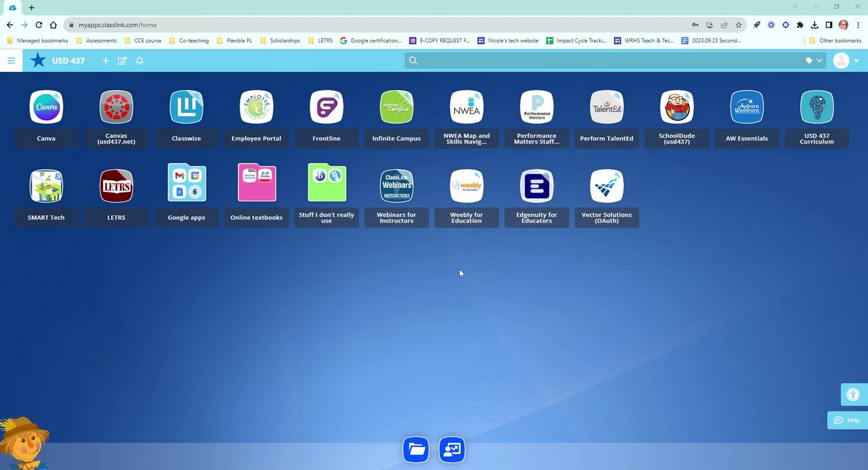Click the Help chat button
This screenshot has height=470, width=868.
pos(848,420)
